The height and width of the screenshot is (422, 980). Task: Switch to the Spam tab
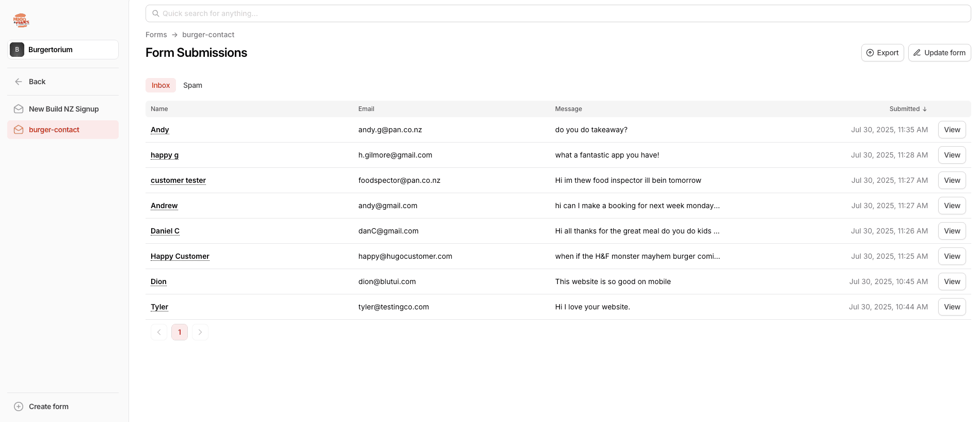pos(192,85)
